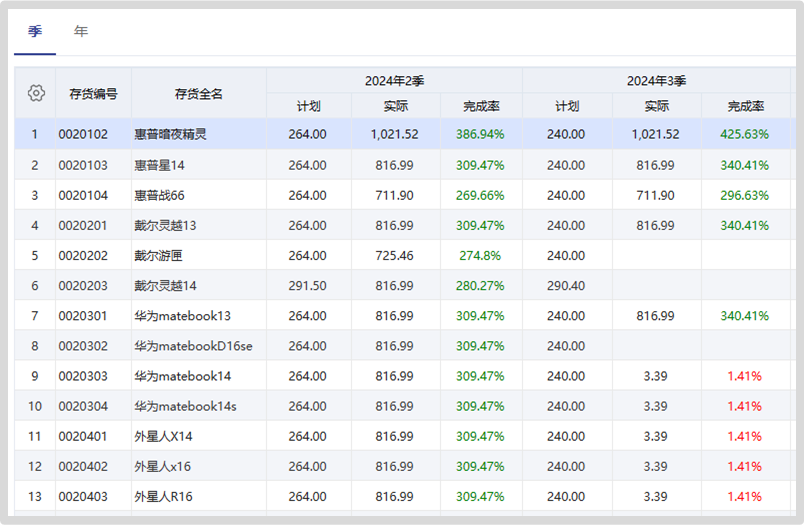Screen dimensions: 804x525
Task: Select inventory code 0020202
Action: pyautogui.click(x=83, y=255)
